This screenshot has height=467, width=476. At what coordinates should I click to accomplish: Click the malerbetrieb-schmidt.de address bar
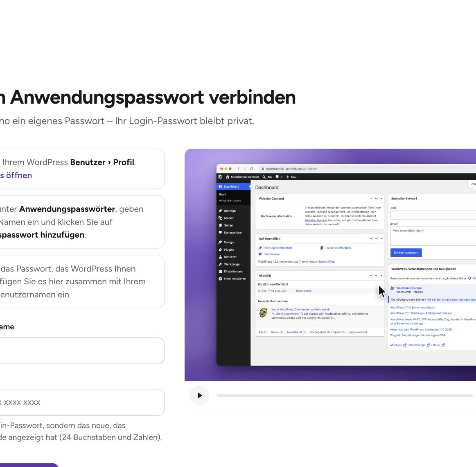pos(367,169)
